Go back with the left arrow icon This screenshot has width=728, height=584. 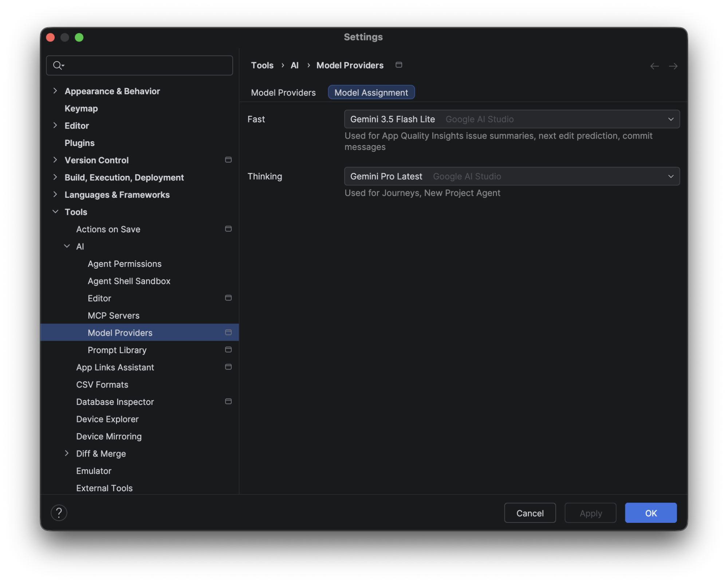tap(654, 66)
